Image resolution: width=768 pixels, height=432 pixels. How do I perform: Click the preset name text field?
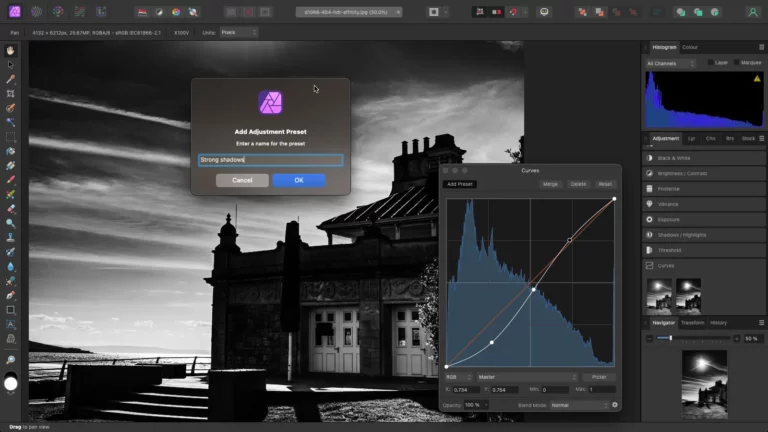[270, 159]
